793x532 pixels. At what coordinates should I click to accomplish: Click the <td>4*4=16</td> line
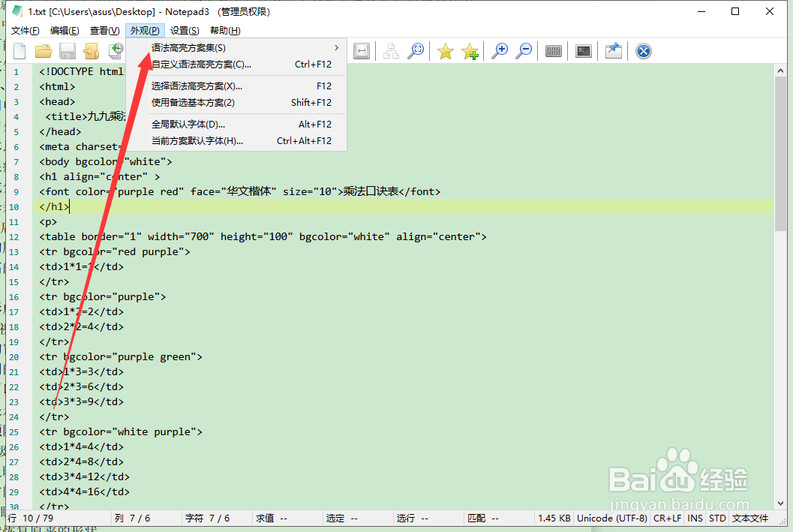coord(85,491)
